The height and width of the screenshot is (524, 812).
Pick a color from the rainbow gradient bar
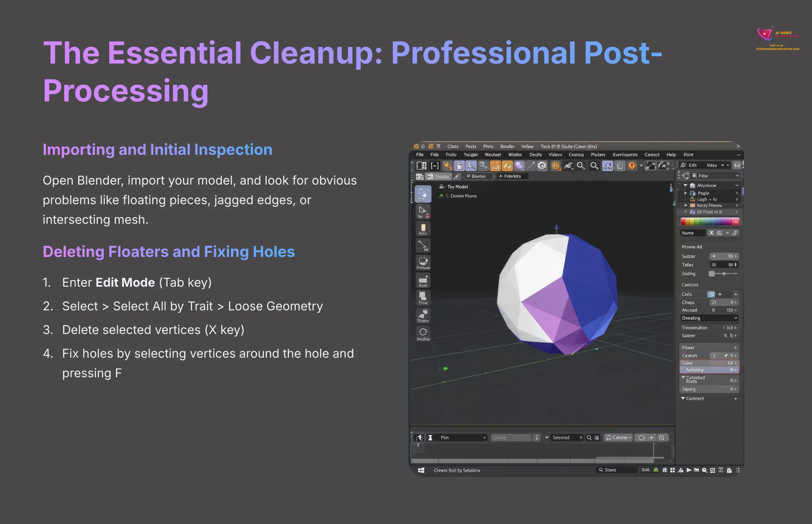point(709,221)
